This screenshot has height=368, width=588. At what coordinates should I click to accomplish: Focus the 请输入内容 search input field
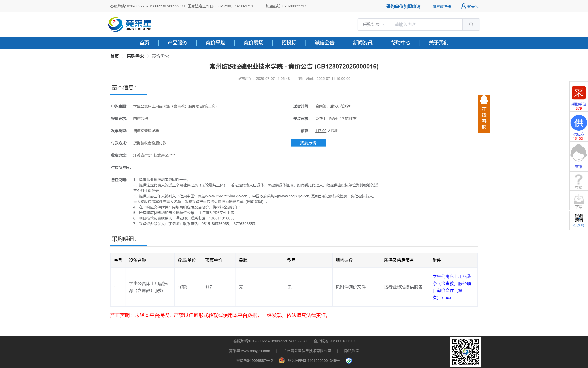click(426, 25)
